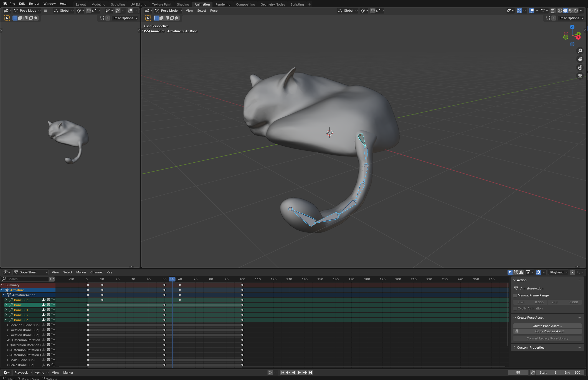Toggle lock icon on Bone.002 channel
This screenshot has height=380, width=588.
click(x=54, y=315)
